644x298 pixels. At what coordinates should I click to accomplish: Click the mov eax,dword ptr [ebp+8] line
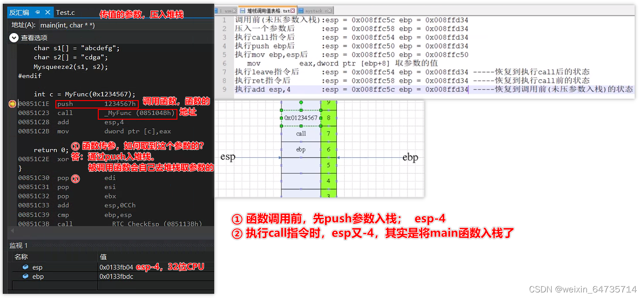[x=342, y=63]
